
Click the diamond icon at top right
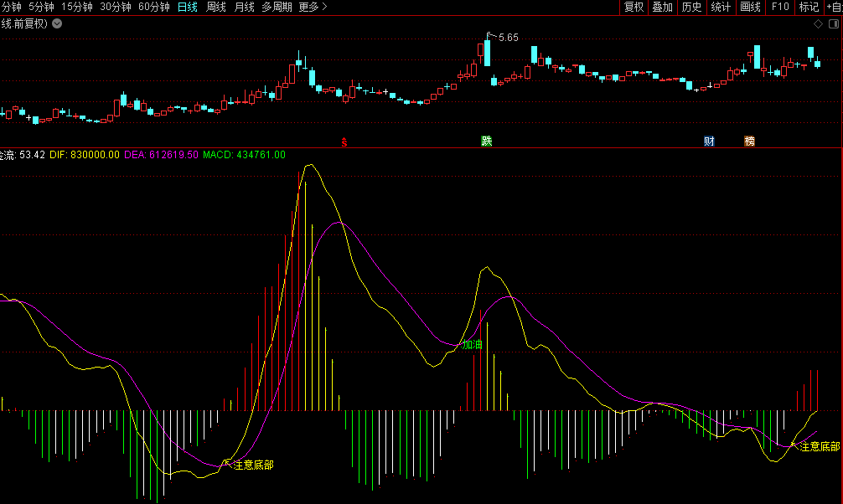pos(818,24)
